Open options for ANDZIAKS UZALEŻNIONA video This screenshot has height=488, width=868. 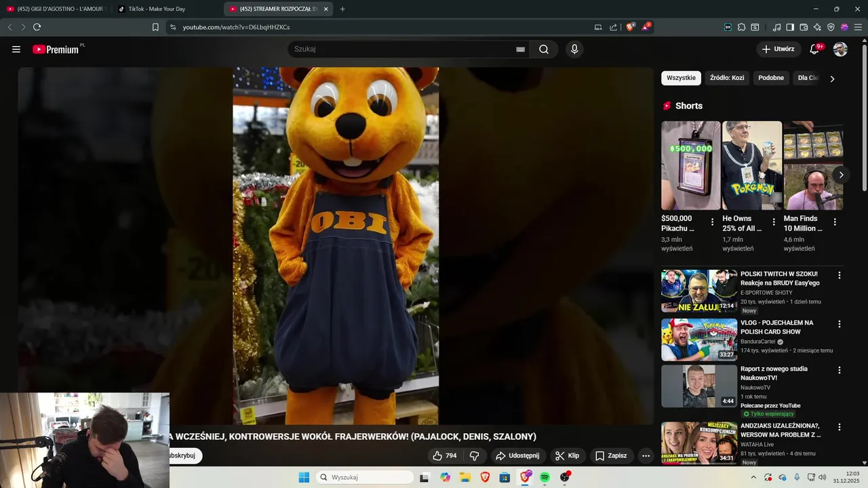840,427
